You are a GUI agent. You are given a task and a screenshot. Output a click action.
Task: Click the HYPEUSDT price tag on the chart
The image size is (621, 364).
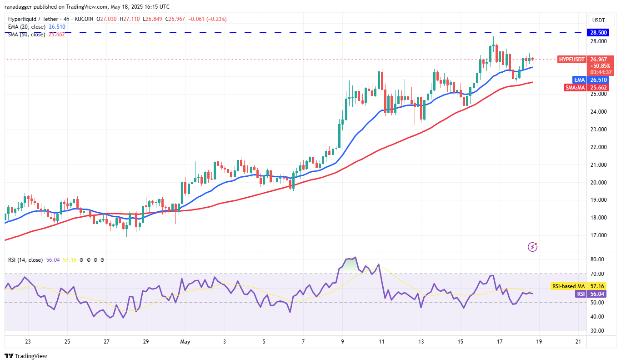(571, 60)
